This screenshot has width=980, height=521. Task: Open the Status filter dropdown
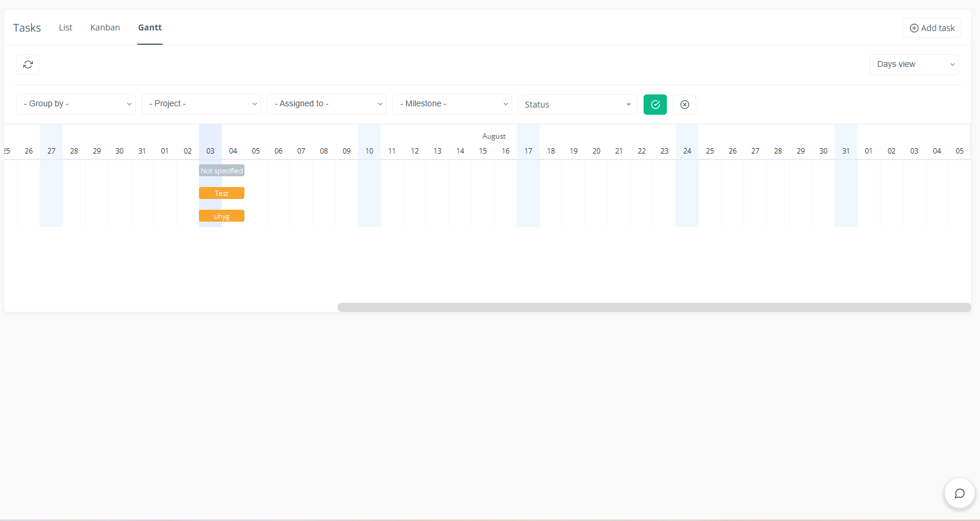tap(577, 105)
